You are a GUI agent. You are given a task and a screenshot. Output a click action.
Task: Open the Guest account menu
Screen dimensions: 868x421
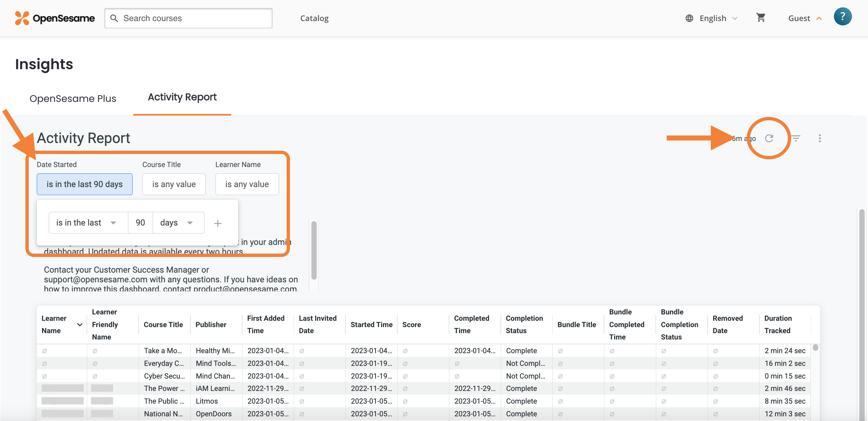click(x=805, y=18)
